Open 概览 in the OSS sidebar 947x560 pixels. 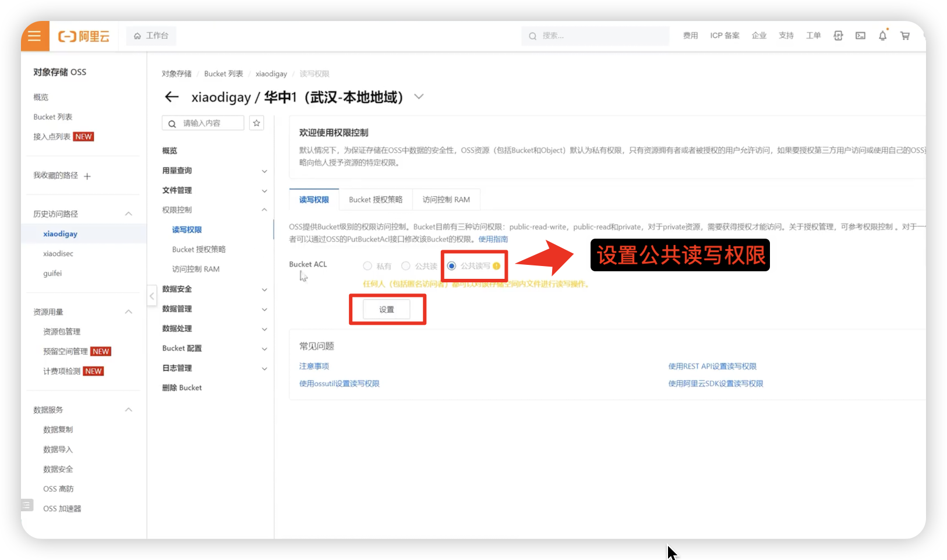tap(41, 97)
